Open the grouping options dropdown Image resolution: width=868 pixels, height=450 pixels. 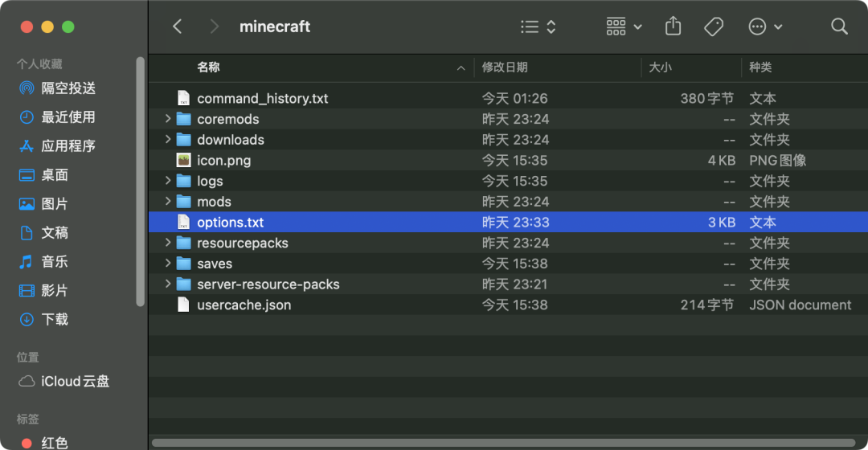coord(624,27)
